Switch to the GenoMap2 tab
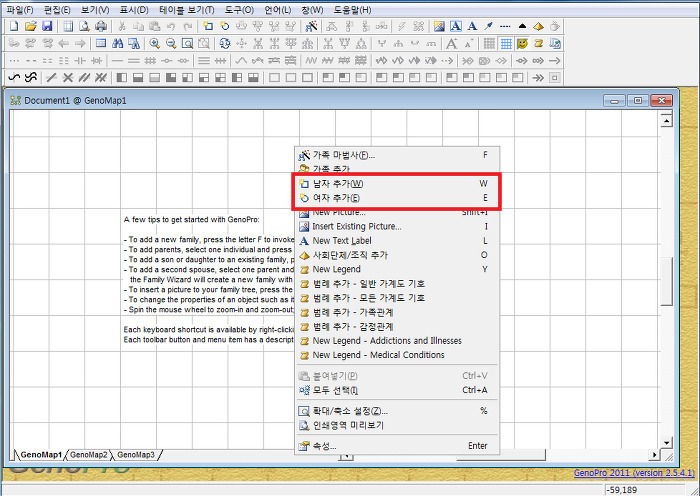This screenshot has width=700, height=496. click(x=89, y=454)
